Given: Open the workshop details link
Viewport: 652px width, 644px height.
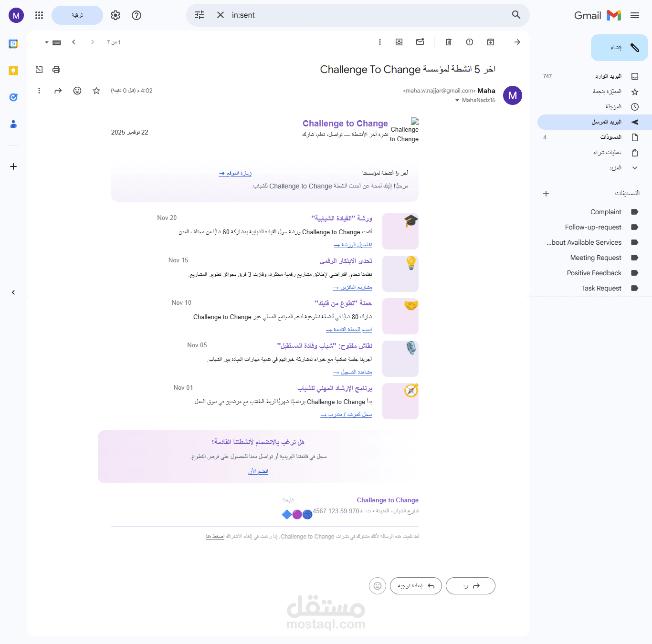Looking at the screenshot, I should (353, 245).
